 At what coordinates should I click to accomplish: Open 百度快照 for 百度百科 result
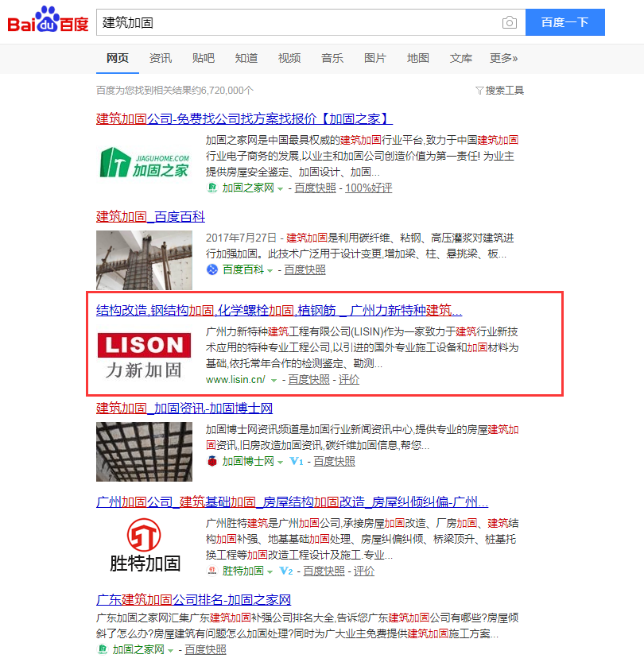pyautogui.click(x=305, y=270)
